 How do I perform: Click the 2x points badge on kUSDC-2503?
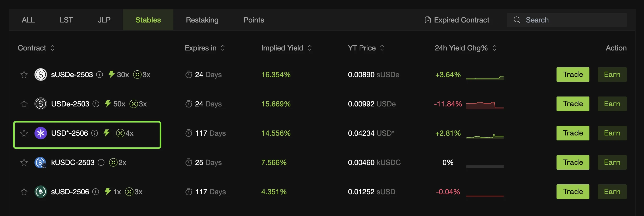tap(118, 162)
